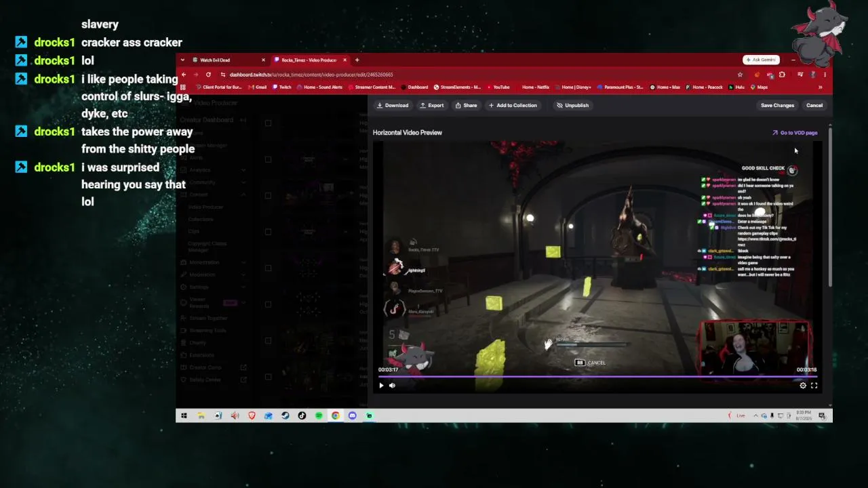This screenshot has width=868, height=488.
Task: Click Add to Collection
Action: coord(513,105)
